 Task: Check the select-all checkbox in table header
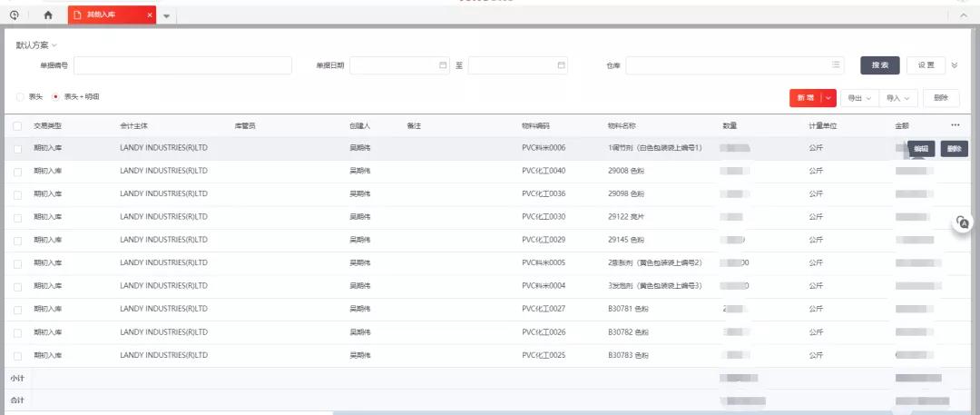(x=17, y=125)
